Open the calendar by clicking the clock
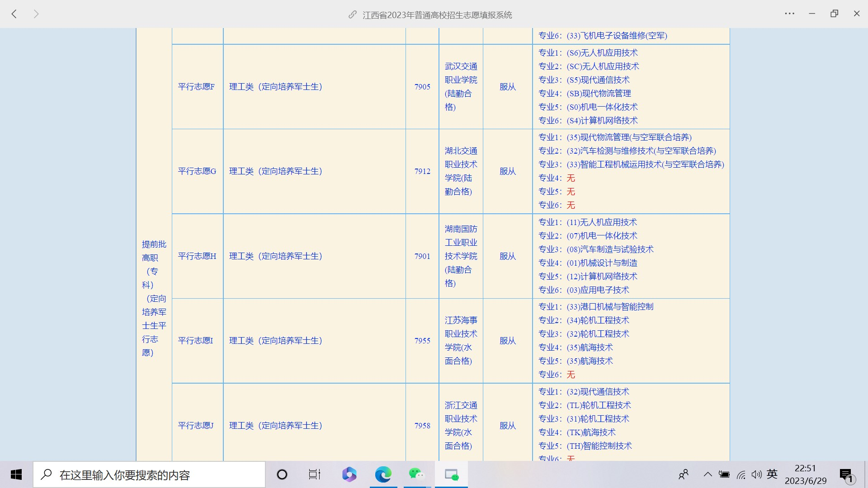Image resolution: width=868 pixels, height=488 pixels. pyautogui.click(x=805, y=474)
